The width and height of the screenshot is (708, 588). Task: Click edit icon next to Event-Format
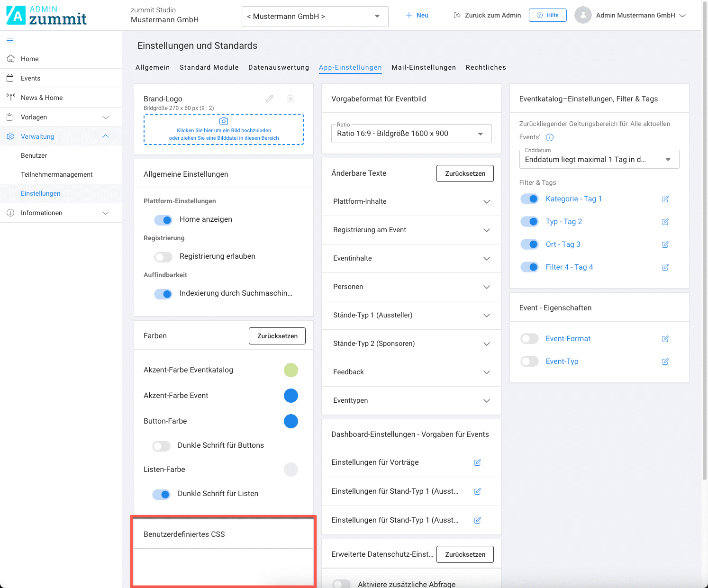click(x=665, y=339)
